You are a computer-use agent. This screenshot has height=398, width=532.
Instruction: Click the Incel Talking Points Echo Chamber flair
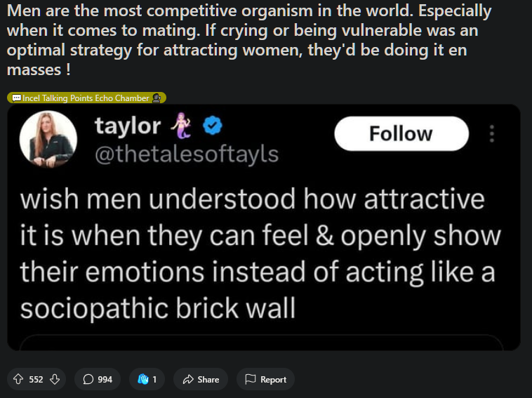pyautogui.click(x=86, y=98)
